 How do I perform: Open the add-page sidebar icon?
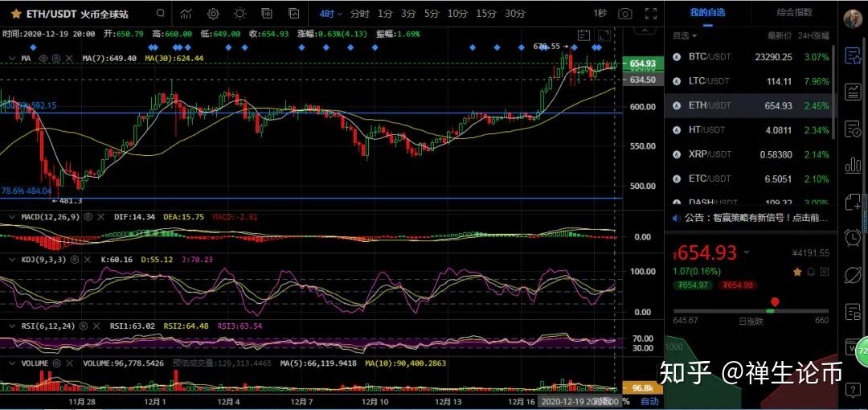tap(853, 201)
